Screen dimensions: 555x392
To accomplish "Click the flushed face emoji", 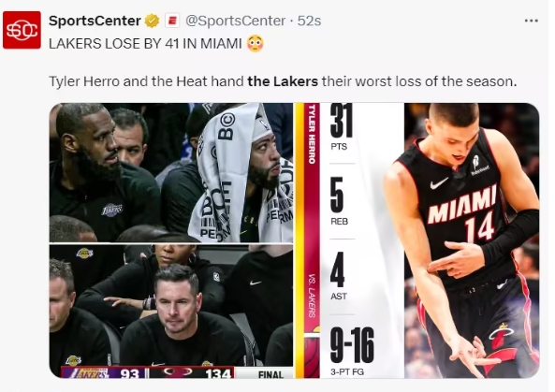I will (256, 44).
